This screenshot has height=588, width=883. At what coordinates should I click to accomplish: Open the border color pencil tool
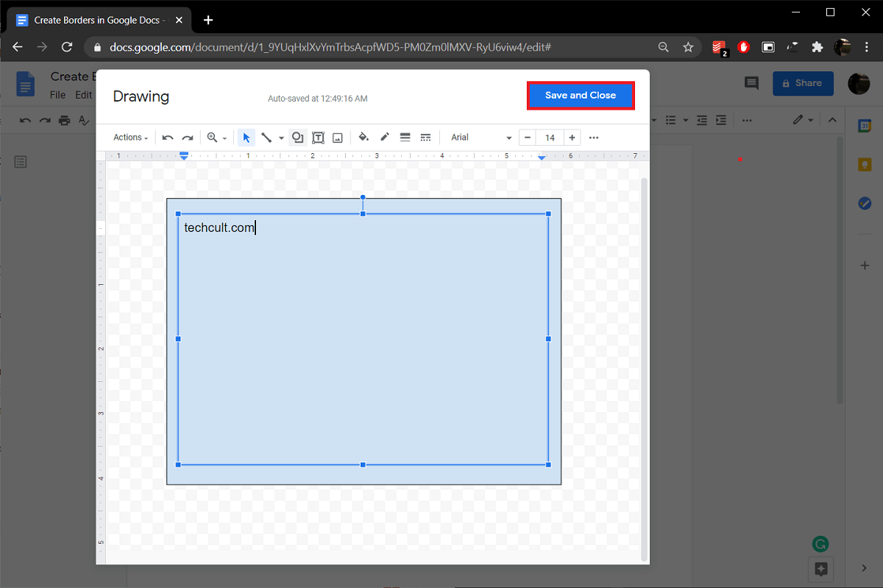tap(384, 138)
